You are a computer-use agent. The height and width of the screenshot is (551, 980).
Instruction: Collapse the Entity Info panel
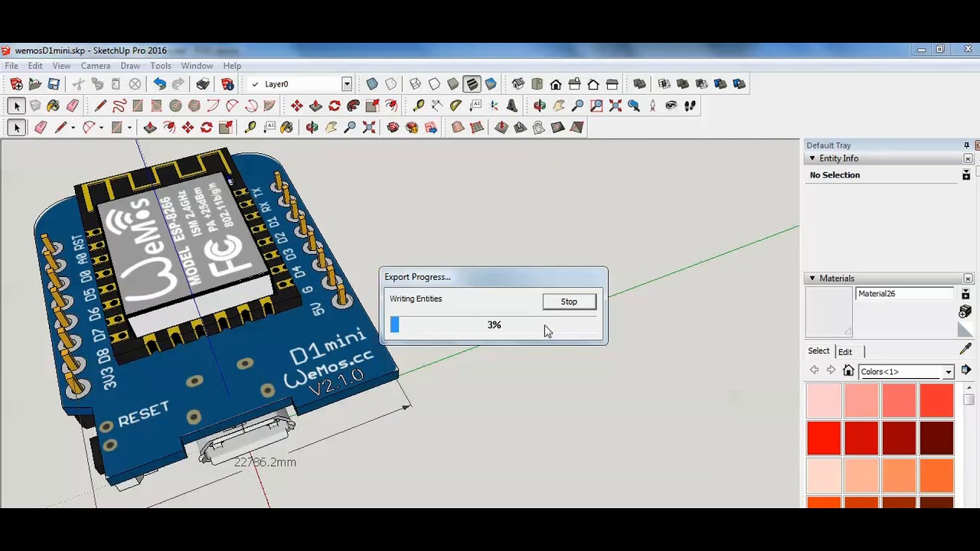(x=812, y=158)
